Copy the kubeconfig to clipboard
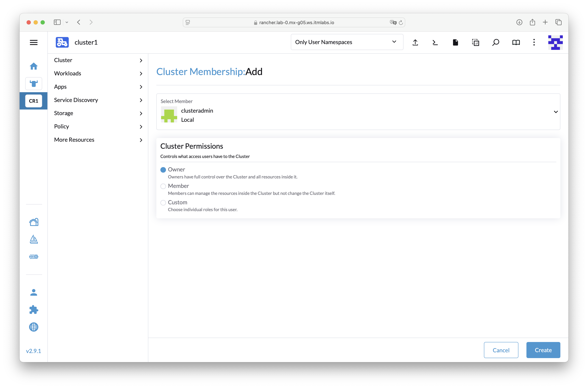The height and width of the screenshot is (388, 588). pyautogui.click(x=476, y=42)
